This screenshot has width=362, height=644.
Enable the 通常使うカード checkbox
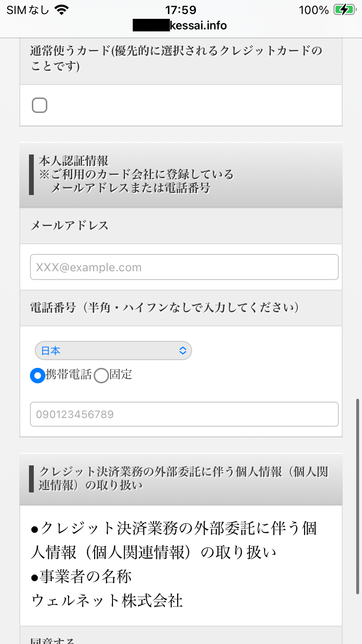[40, 105]
